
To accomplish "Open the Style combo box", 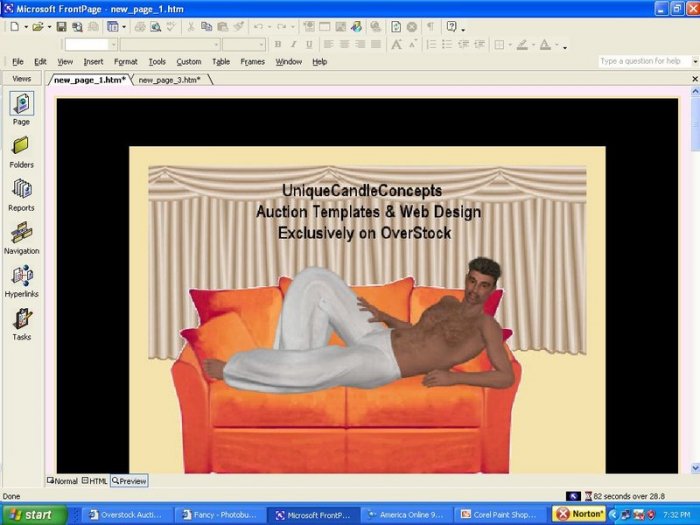I will coord(91,44).
